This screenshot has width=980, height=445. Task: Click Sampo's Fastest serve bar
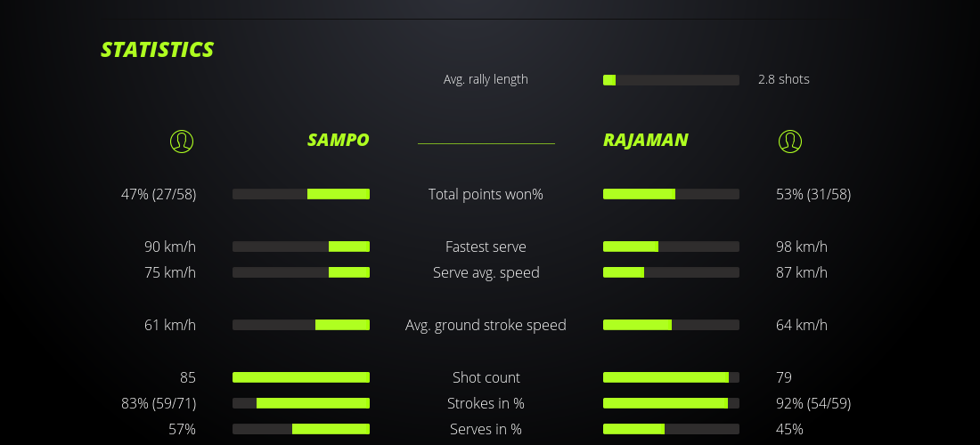[x=301, y=247]
